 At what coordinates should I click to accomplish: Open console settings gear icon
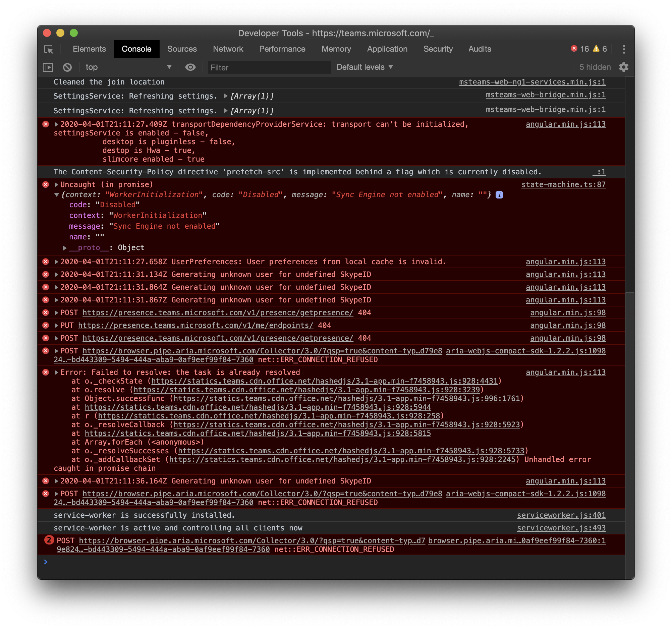pos(623,67)
